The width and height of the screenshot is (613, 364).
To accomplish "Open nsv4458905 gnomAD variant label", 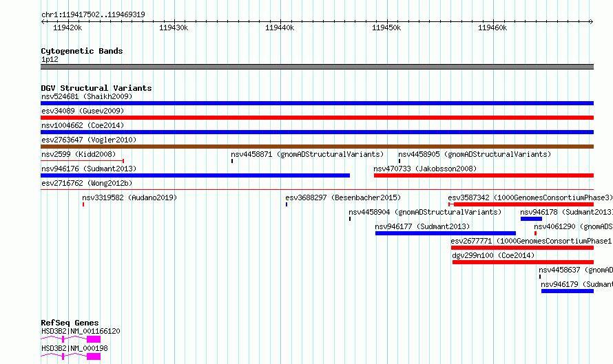I will tap(475, 154).
